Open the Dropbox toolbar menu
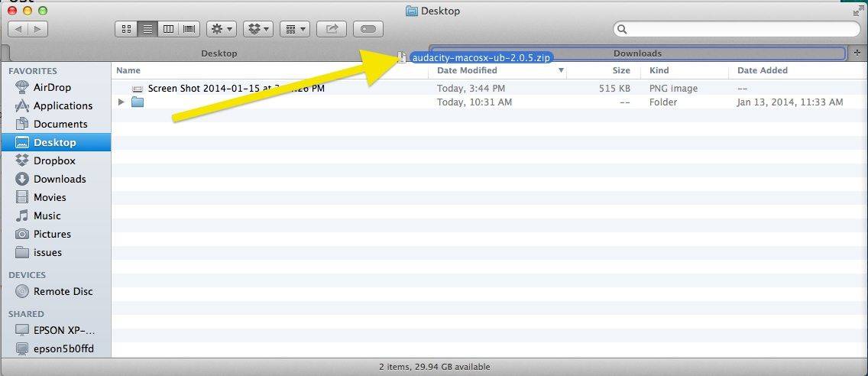Viewport: 868px width, 376px height. 258,29
